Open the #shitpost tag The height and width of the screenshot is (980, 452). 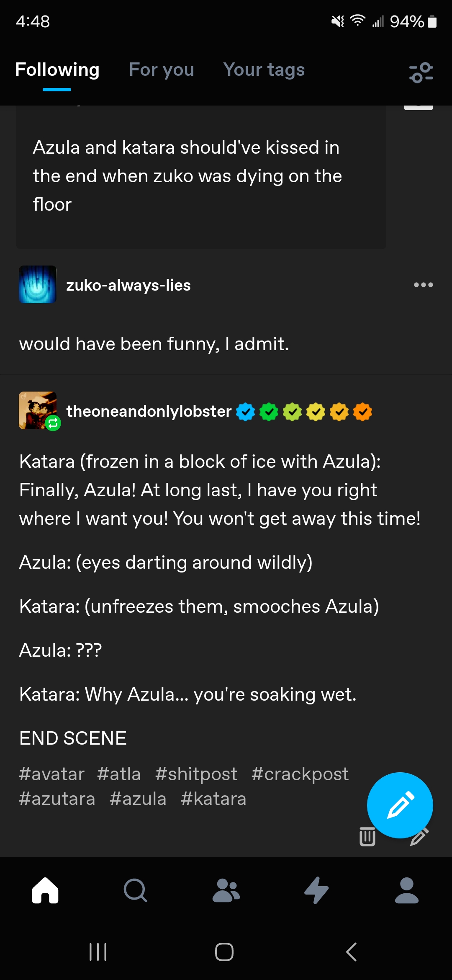coord(196,774)
